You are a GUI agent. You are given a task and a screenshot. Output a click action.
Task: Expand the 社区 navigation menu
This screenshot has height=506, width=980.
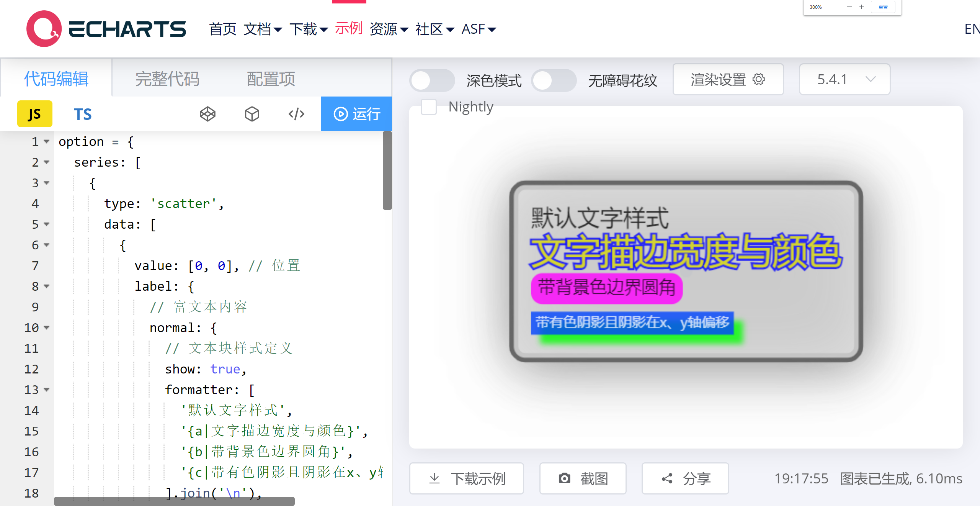(435, 29)
